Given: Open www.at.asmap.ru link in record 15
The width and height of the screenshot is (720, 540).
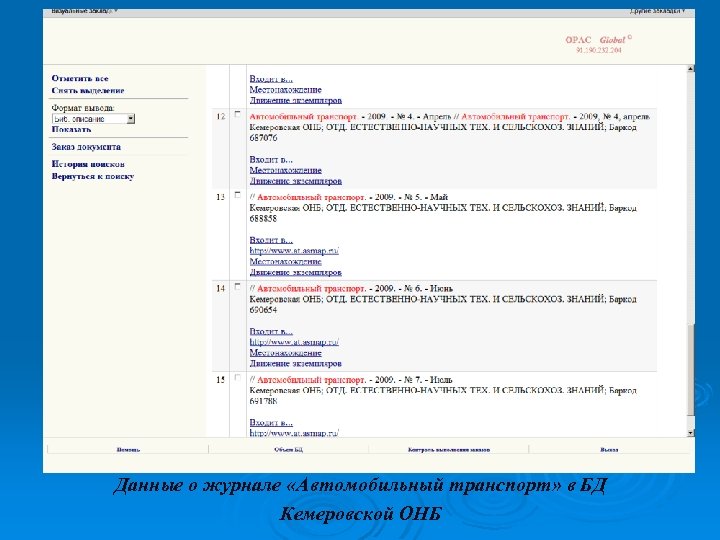Looking at the screenshot, I should pyautogui.click(x=294, y=433).
